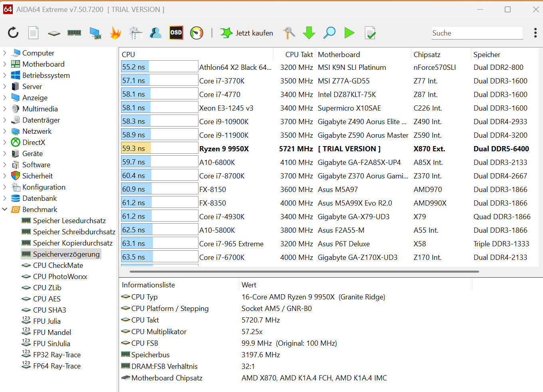
Task: Expand the Multimedia tree node
Action: [x=5, y=109]
